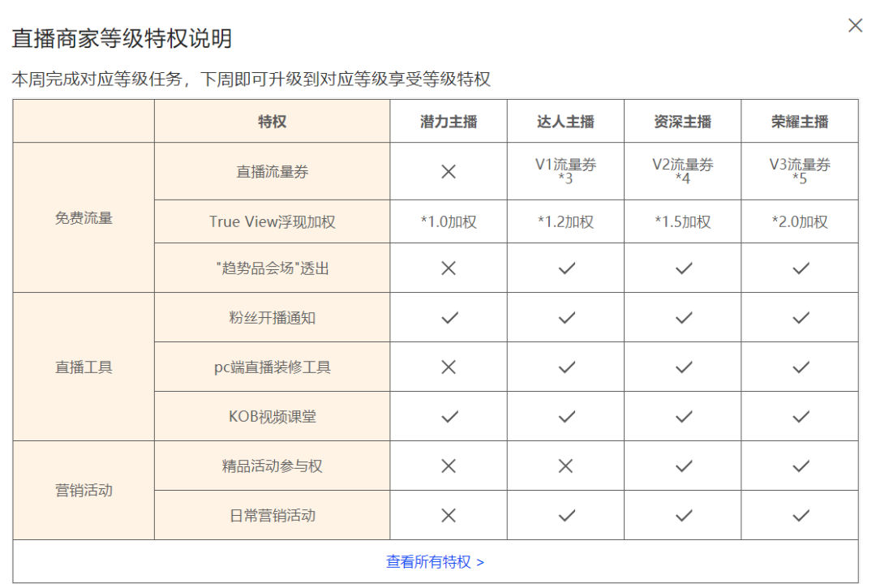Click the 营销活动 category cell
876x588 pixels.
[84, 491]
